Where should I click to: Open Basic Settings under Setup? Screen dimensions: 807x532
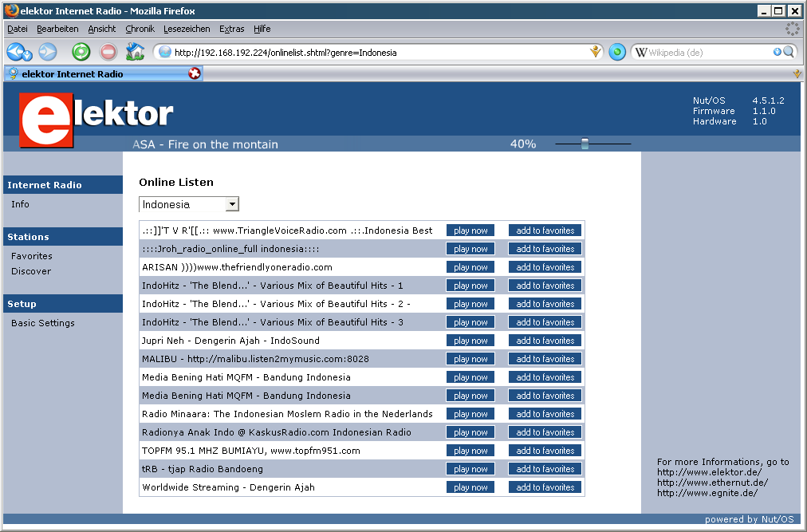43,323
